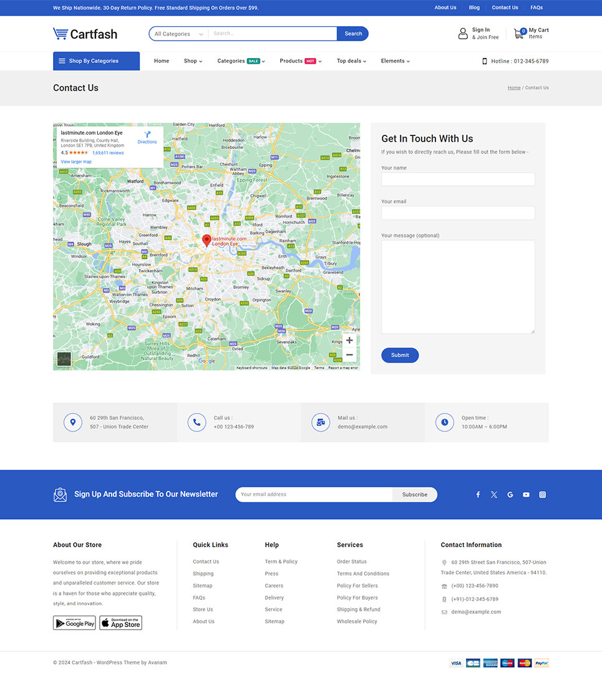Screen dimensions: 602x700
Task: Open the Shop By Categories menu
Action: click(96, 61)
